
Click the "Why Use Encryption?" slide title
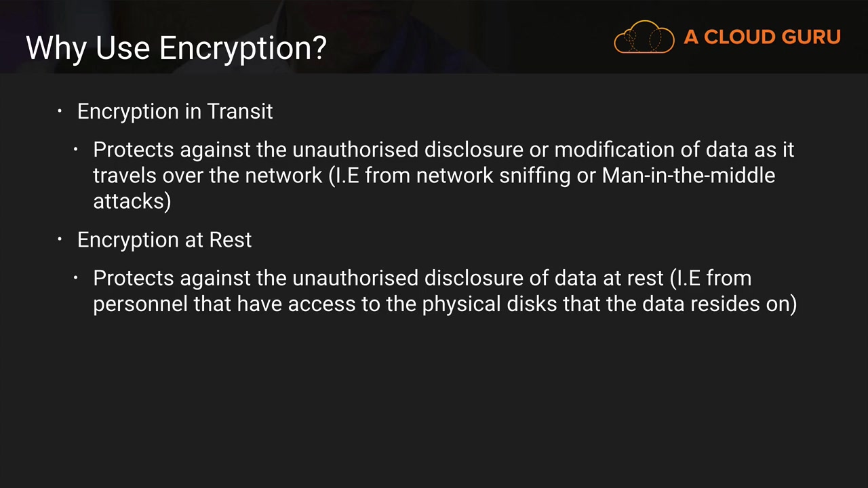176,48
